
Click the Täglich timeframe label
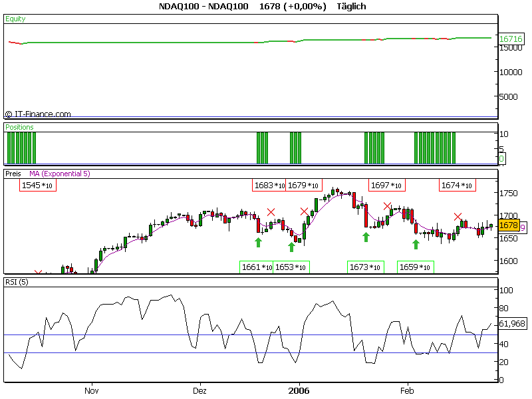coord(351,7)
